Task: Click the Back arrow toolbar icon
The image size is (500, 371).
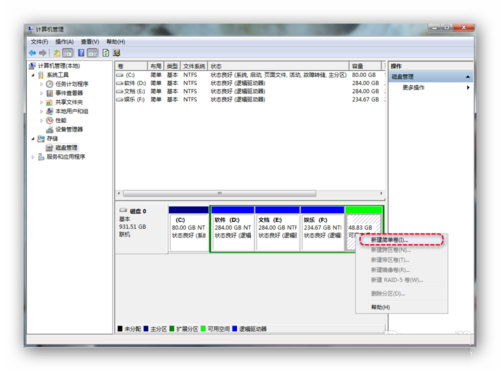Action: [x=32, y=53]
